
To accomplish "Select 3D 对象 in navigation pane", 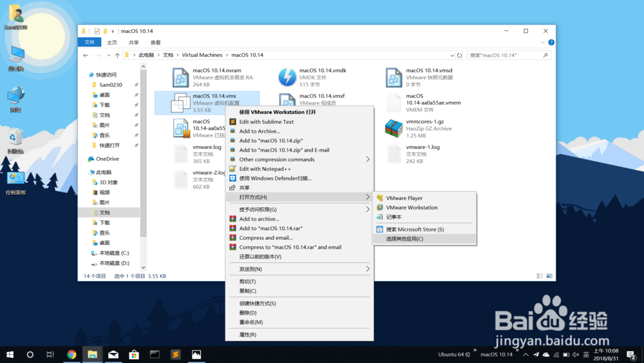I will tap(108, 182).
